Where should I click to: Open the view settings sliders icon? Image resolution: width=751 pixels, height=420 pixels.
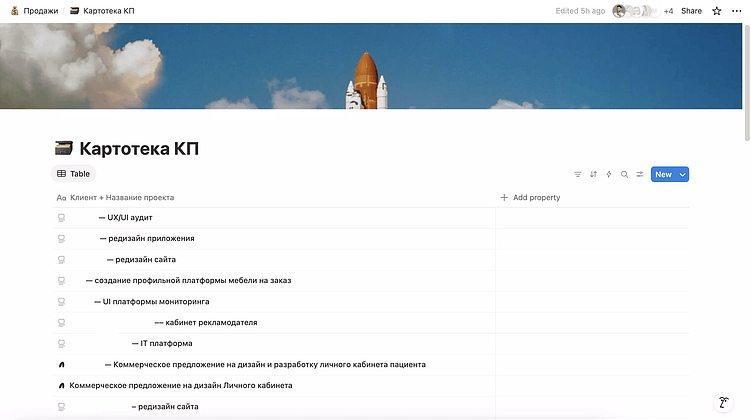pyautogui.click(x=640, y=174)
